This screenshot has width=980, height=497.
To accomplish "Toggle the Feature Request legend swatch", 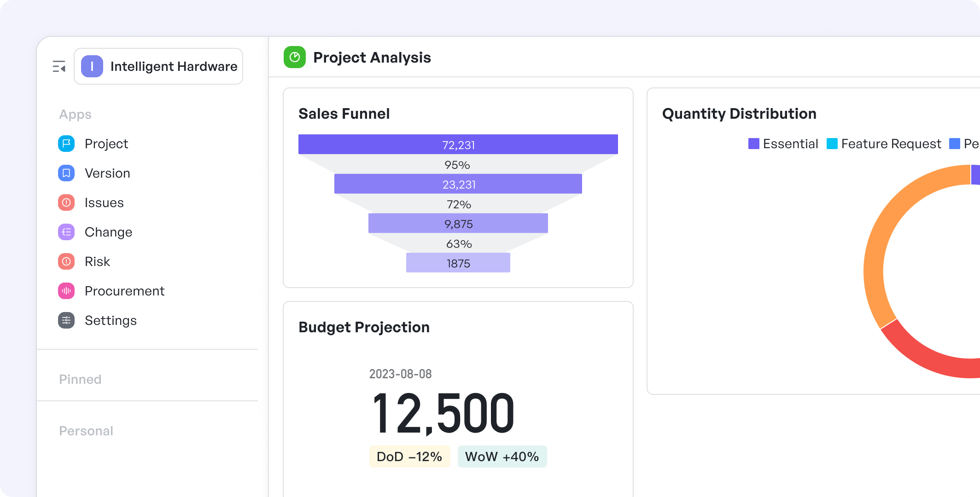I will click(x=832, y=144).
